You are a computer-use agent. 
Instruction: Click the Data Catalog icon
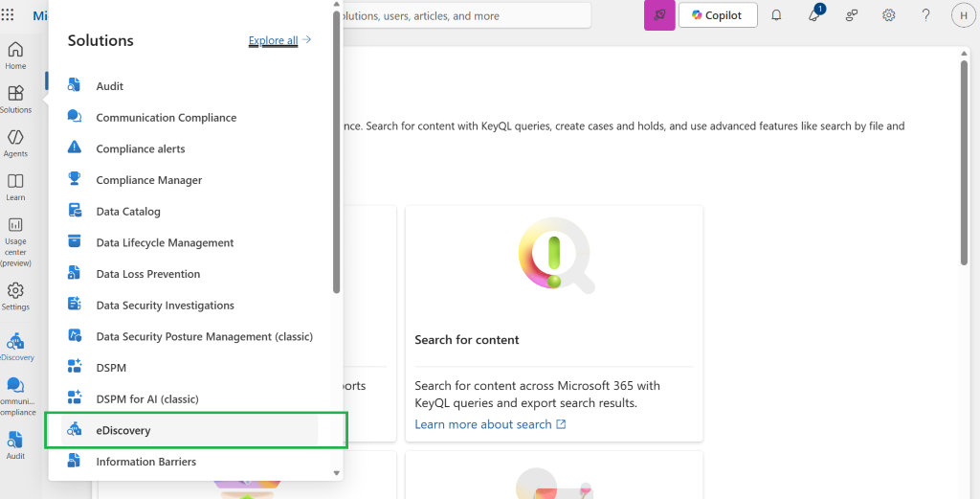[x=75, y=211]
